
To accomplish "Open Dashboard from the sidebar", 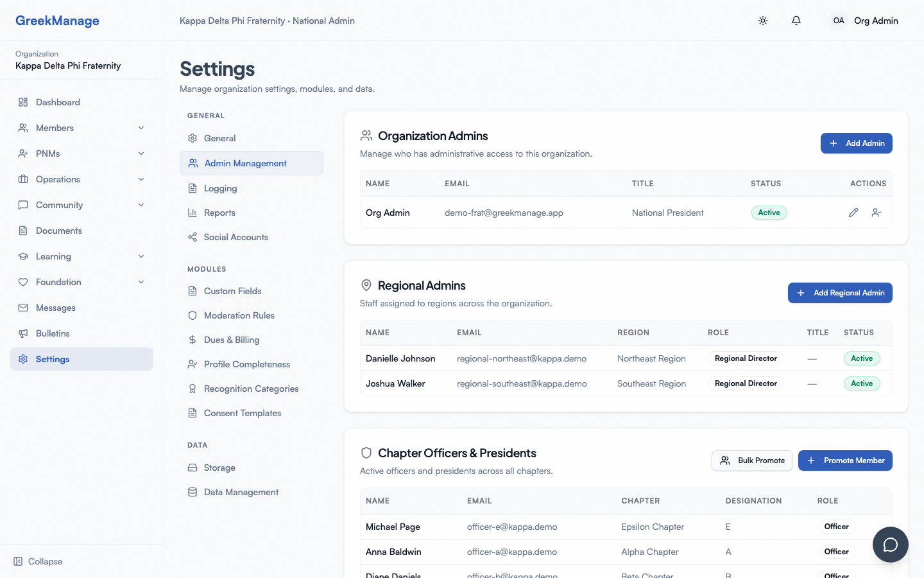I will tap(58, 102).
